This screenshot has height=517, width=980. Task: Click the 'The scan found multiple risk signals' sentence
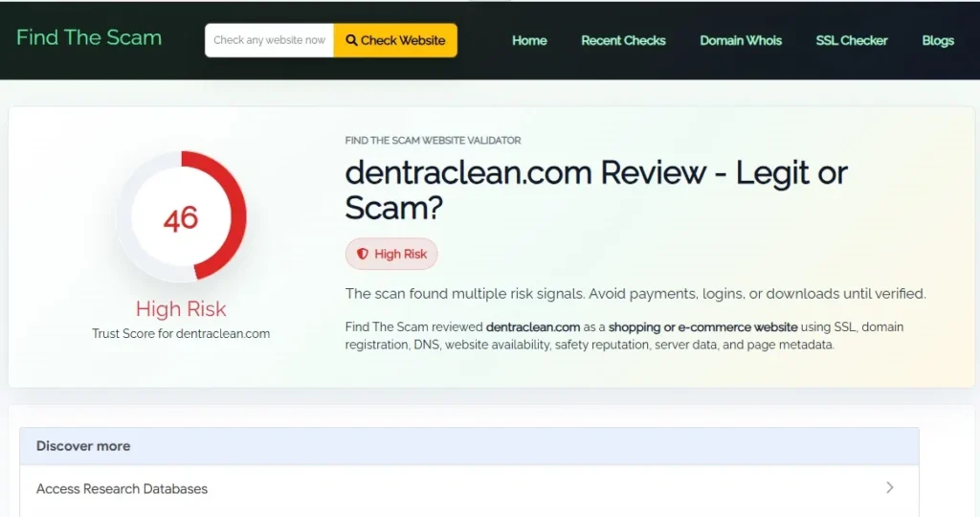click(635, 294)
